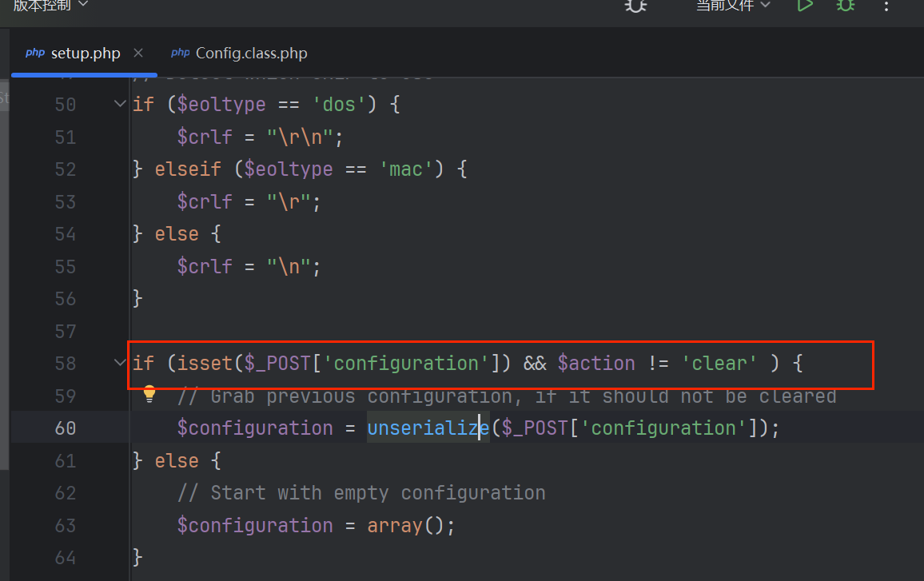Close the setup.php tab
Screen dimensions: 924x581
tap(138, 54)
